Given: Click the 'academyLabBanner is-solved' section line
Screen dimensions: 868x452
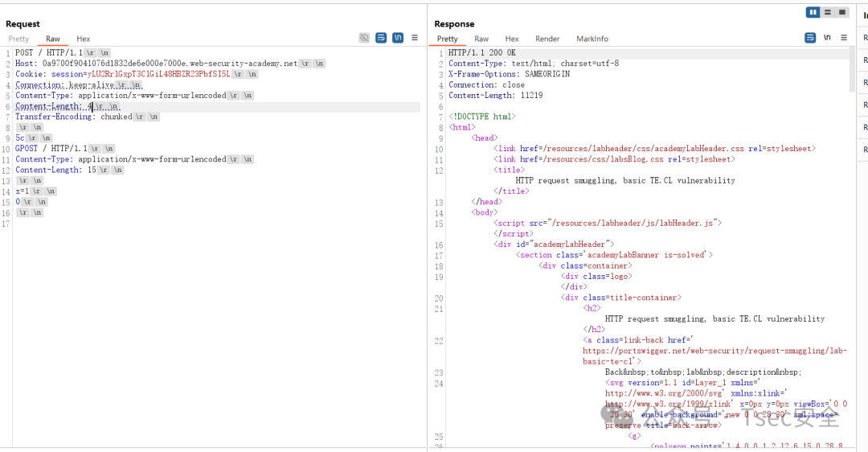Looking at the screenshot, I should (614, 255).
